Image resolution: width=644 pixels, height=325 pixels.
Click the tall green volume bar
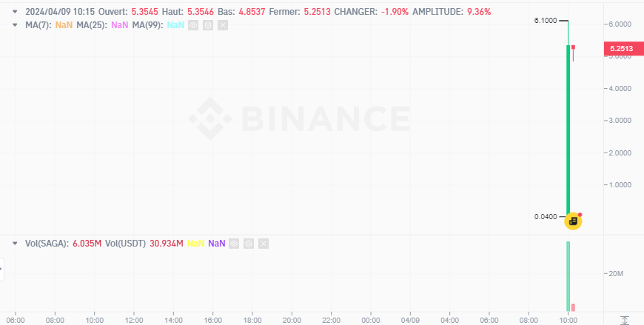(568, 274)
